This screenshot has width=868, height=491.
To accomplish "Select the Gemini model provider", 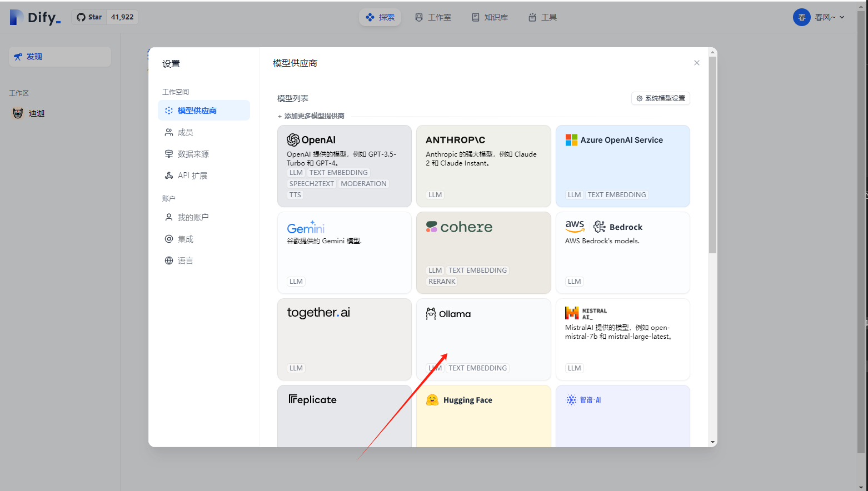I will pyautogui.click(x=344, y=252).
